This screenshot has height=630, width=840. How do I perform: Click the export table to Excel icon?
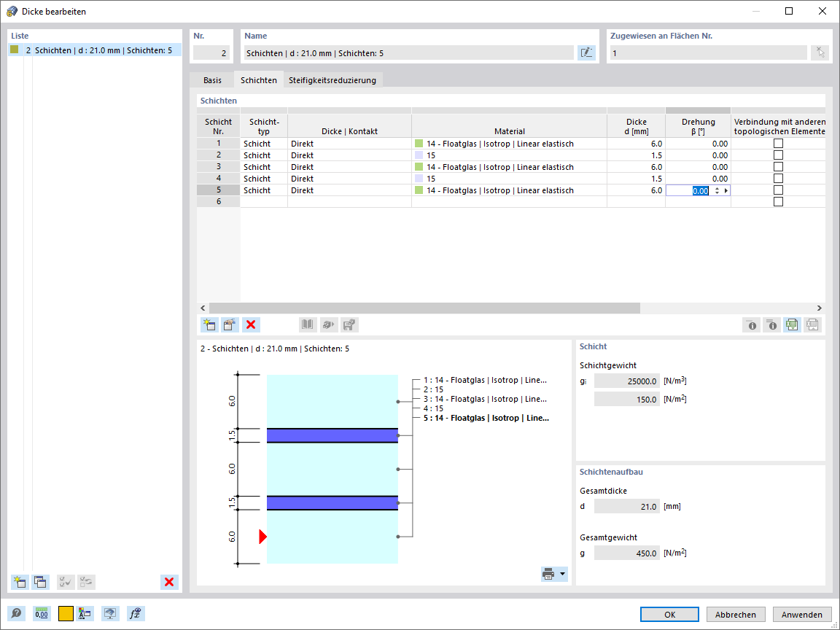click(x=793, y=324)
